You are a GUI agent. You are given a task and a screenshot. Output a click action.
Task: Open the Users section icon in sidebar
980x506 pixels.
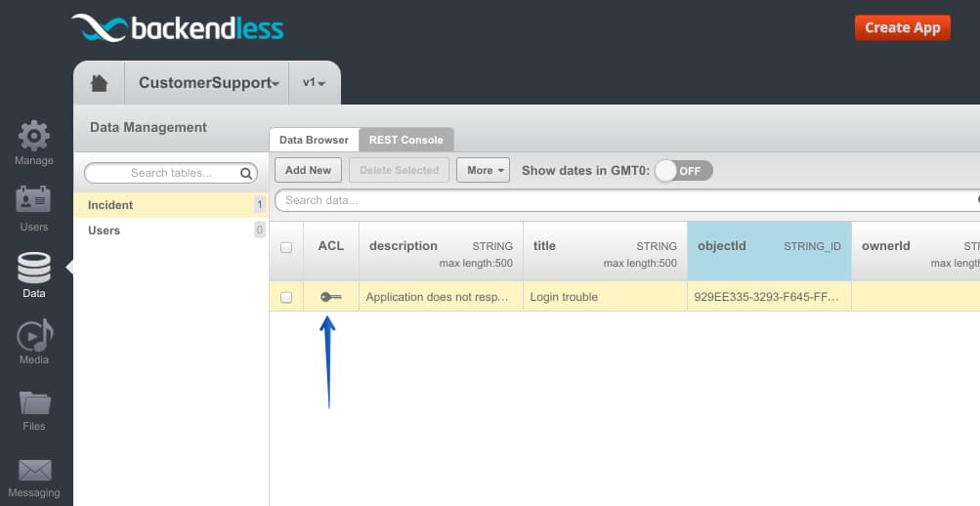tap(34, 200)
